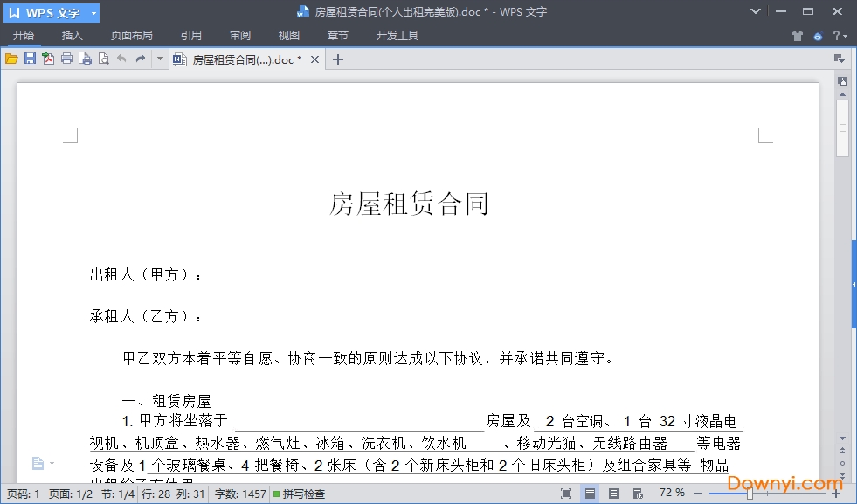Screen dimensions: 857x504
Task: Click the vertical scrollbar thumb
Action: [x=842, y=128]
